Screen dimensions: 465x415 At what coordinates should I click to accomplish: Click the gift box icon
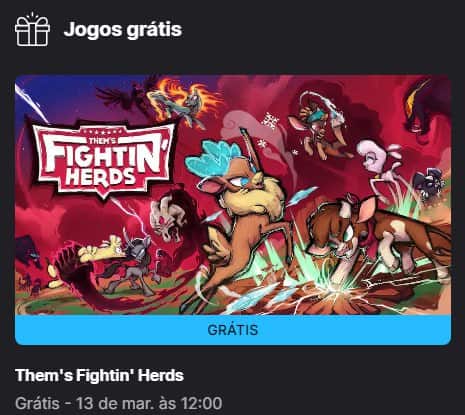[x=32, y=29]
